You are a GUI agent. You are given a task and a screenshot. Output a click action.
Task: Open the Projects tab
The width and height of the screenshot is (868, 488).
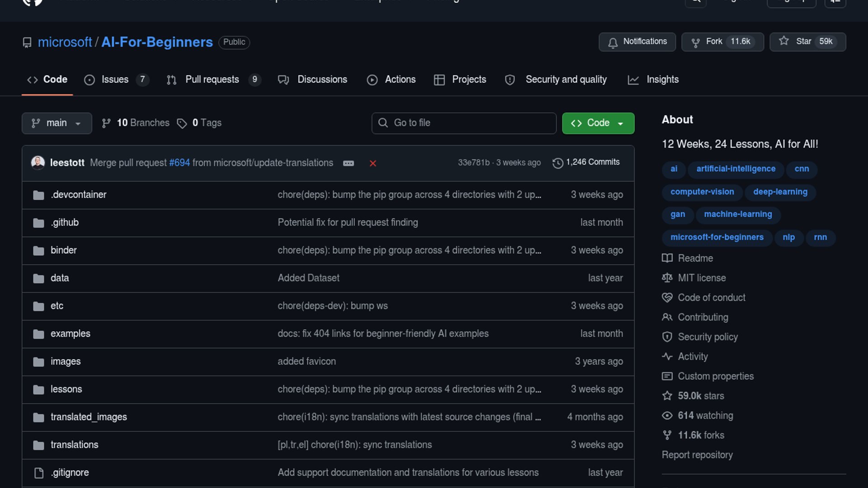pyautogui.click(x=460, y=80)
